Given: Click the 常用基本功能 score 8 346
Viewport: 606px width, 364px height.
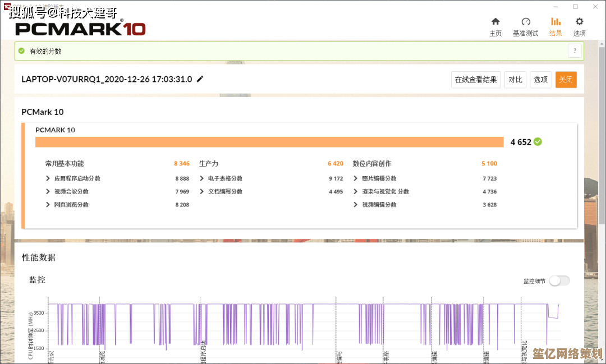Looking at the screenshot, I should pyautogui.click(x=182, y=163).
